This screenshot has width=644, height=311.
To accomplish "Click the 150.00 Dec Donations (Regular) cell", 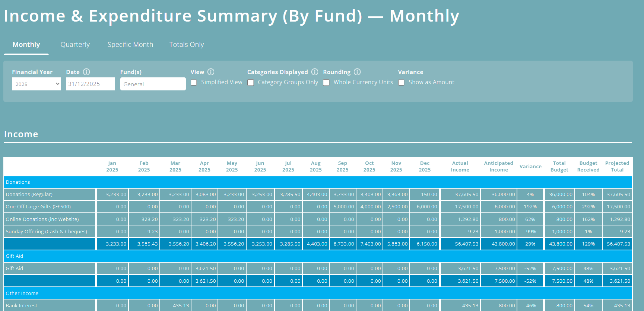I will pyautogui.click(x=425, y=195).
